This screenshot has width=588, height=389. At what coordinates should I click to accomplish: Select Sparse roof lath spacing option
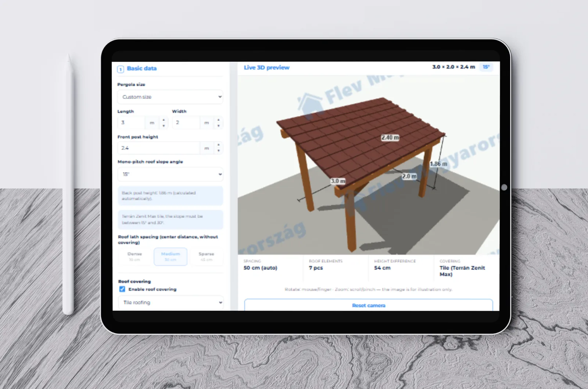point(206,257)
